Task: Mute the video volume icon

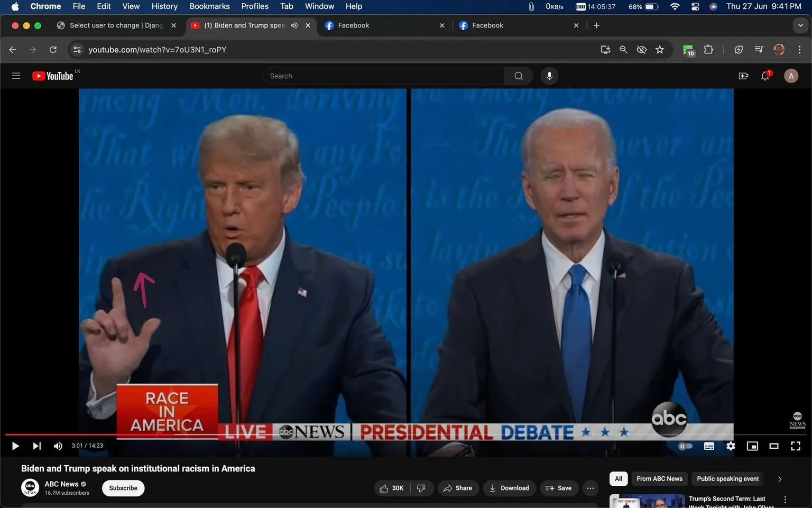Action: pos(58,446)
